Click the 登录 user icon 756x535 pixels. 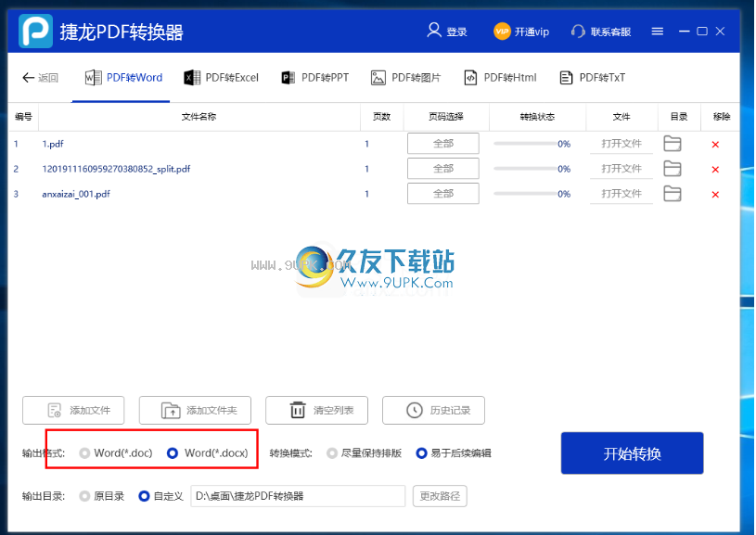click(434, 31)
